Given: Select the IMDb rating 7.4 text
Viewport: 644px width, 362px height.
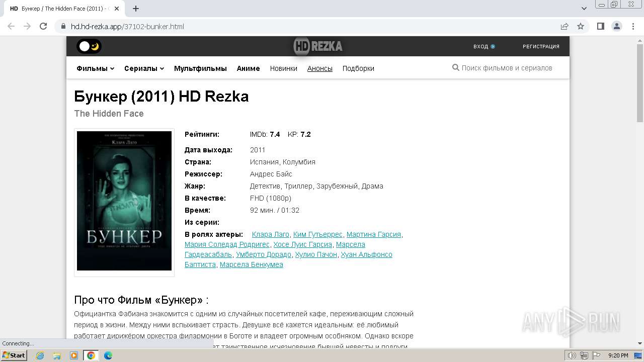Looking at the screenshot, I should click(265, 134).
